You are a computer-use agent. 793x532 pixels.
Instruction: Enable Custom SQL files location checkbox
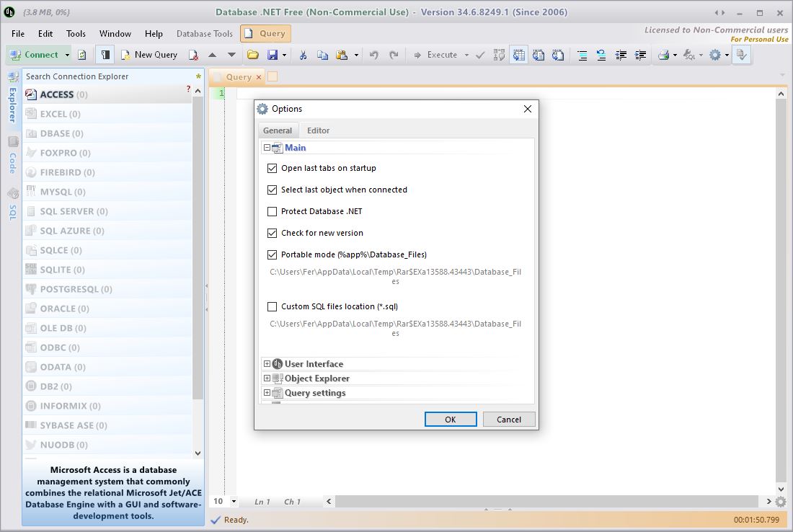tap(272, 306)
